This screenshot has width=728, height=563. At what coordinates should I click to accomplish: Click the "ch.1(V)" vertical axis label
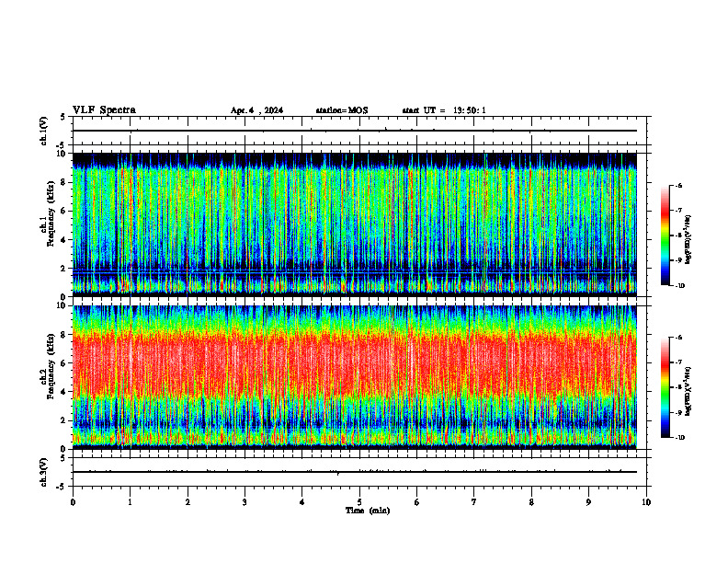tap(43, 131)
